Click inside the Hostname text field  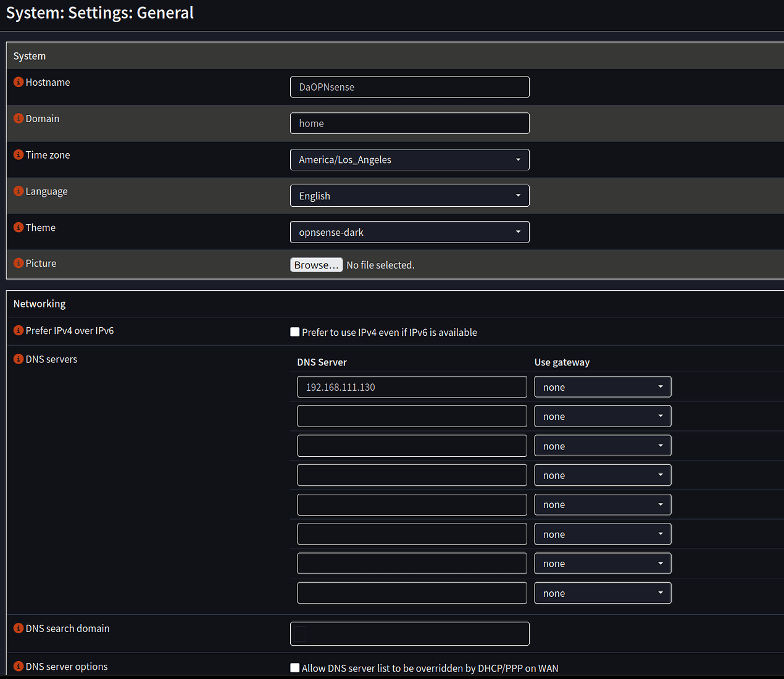pyautogui.click(x=409, y=86)
